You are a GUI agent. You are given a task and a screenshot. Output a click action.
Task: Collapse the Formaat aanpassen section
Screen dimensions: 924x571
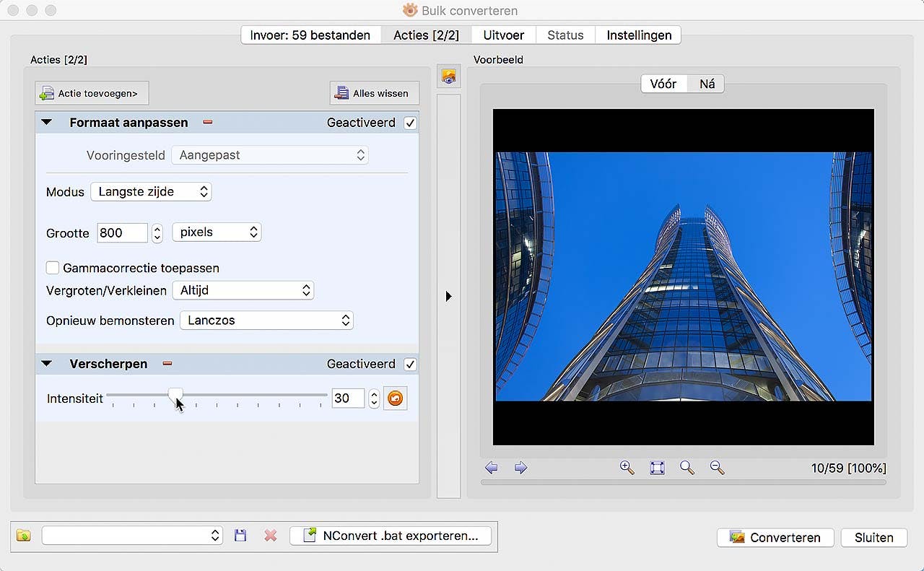47,123
